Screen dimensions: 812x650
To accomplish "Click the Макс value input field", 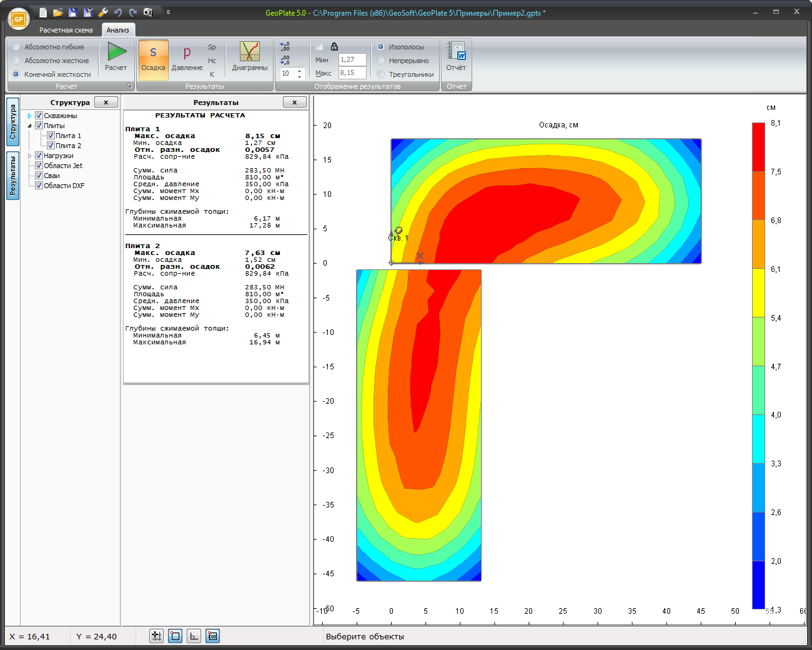I will coord(352,73).
